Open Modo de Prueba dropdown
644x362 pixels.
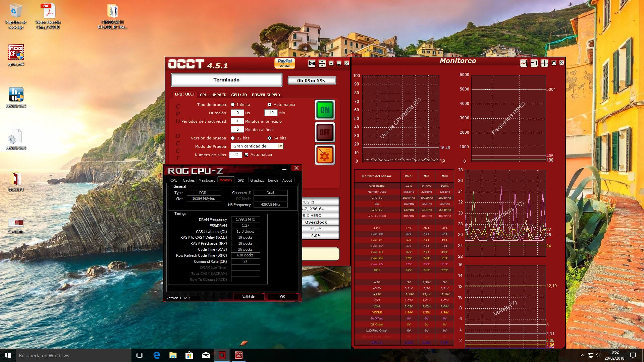click(257, 146)
